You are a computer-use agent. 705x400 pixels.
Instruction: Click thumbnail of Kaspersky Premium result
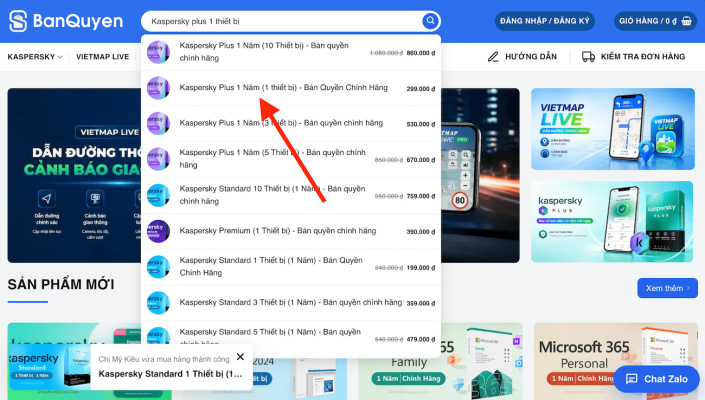click(x=158, y=231)
